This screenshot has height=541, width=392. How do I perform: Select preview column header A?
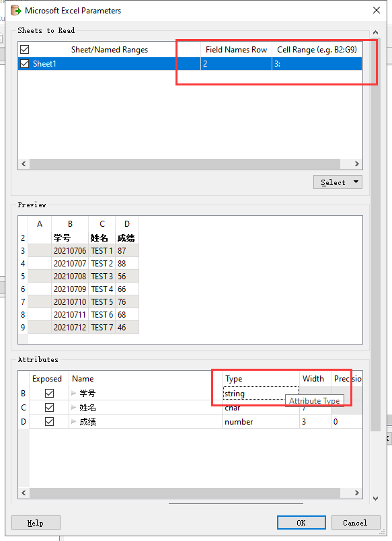point(40,224)
